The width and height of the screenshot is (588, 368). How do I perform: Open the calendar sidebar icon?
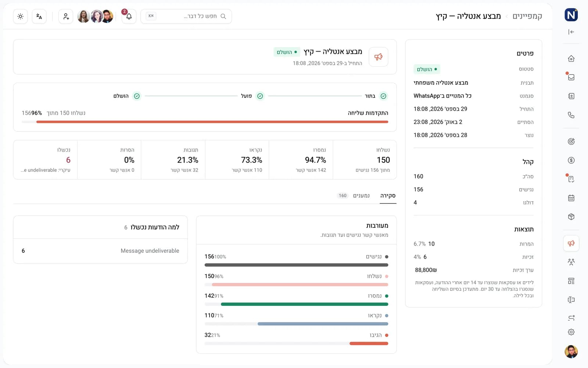click(x=571, y=198)
